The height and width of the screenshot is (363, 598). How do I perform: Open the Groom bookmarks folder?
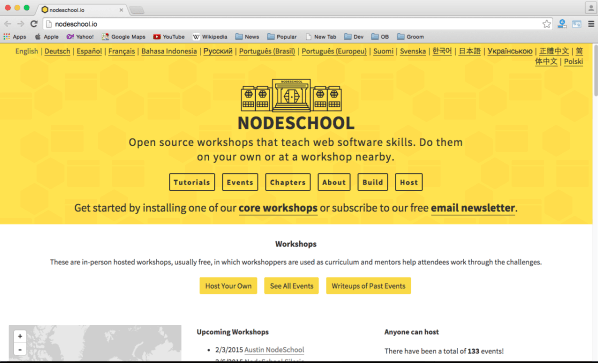click(410, 37)
